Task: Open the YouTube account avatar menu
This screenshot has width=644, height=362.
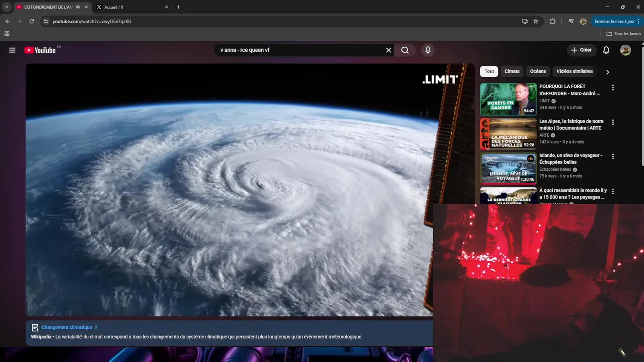Action: [x=625, y=50]
